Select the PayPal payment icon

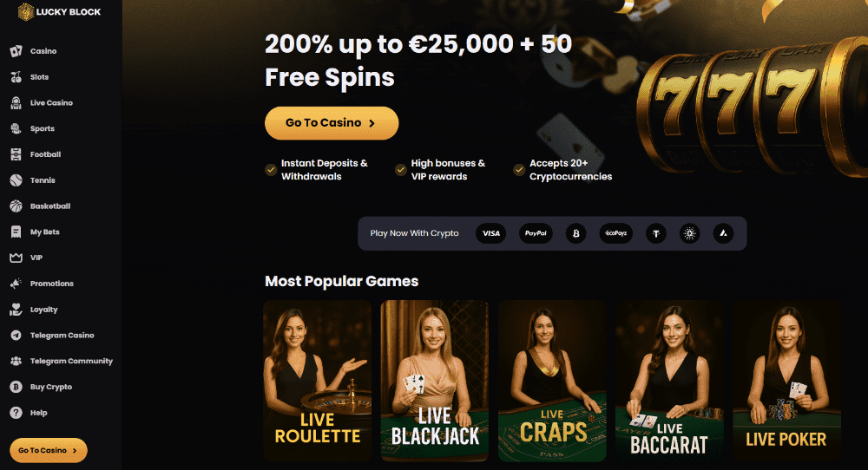tap(536, 233)
